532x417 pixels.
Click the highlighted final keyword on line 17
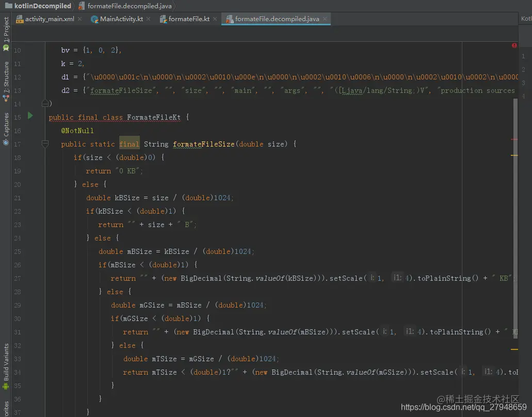point(129,144)
